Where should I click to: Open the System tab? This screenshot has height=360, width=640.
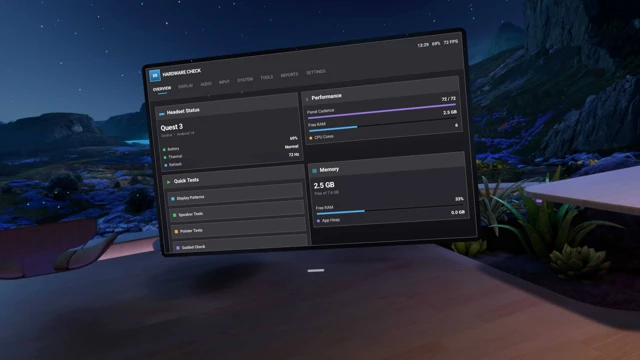245,80
